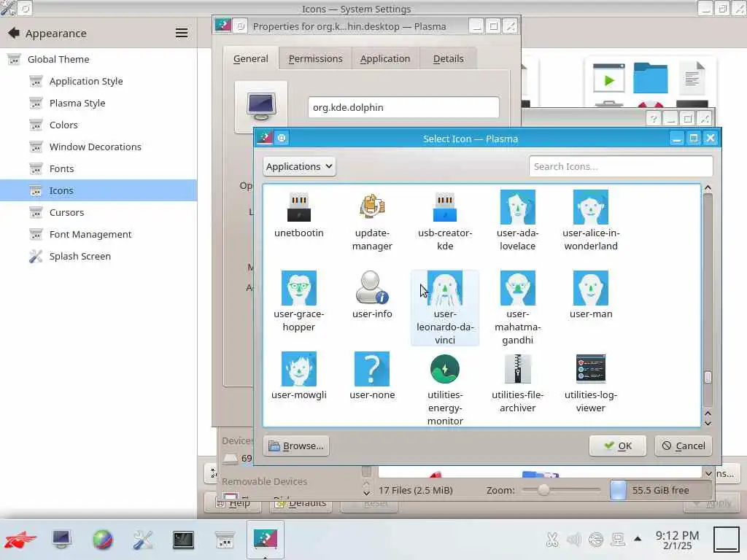Open Colors settings
This screenshot has width=747, height=560.
click(x=98, y=125)
